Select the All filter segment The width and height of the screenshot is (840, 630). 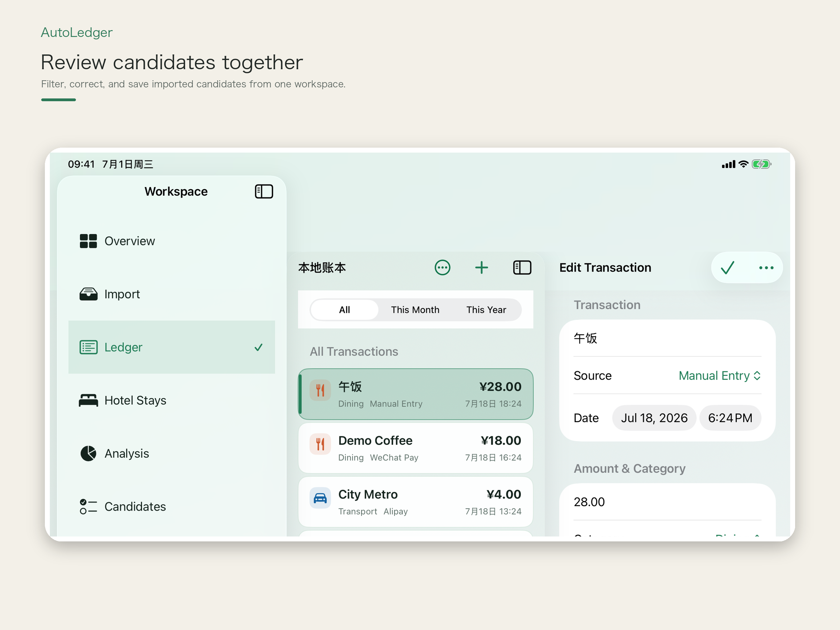[x=344, y=310]
